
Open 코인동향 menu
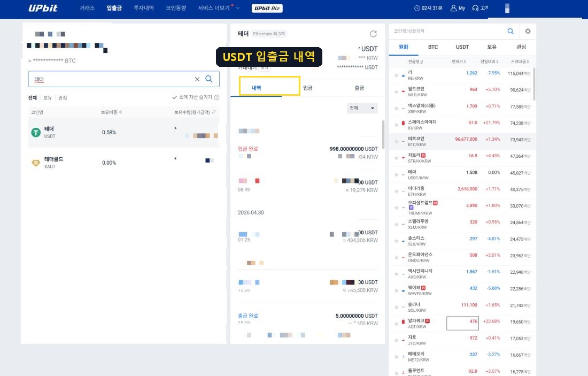tap(176, 8)
